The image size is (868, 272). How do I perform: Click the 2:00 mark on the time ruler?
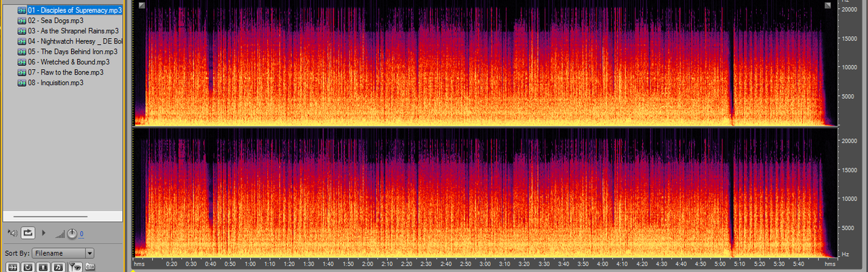tap(368, 263)
